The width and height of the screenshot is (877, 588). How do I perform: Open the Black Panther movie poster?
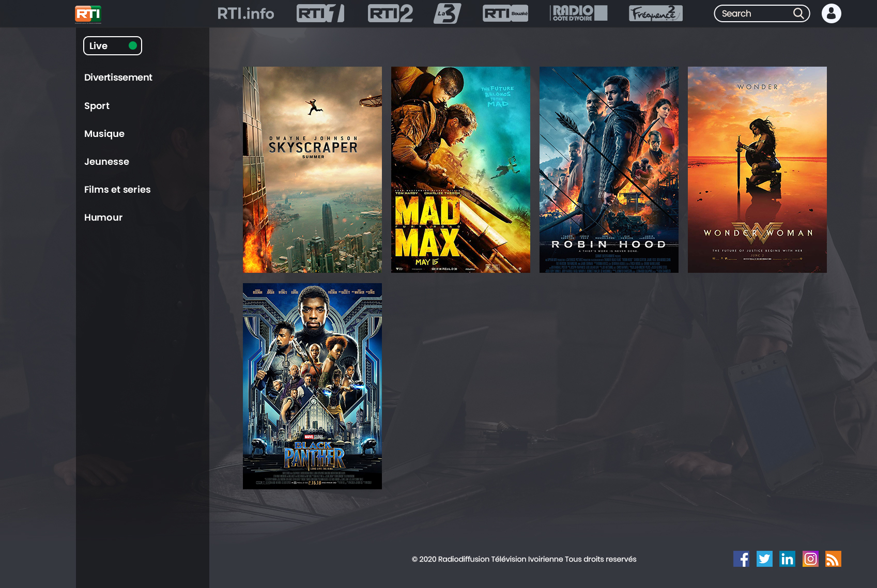(312, 386)
